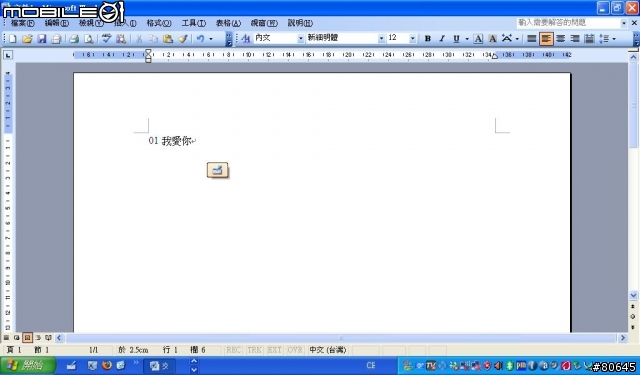The width and height of the screenshot is (640, 375).
Task: Click the Paste clipboard icon
Action: (168, 39)
